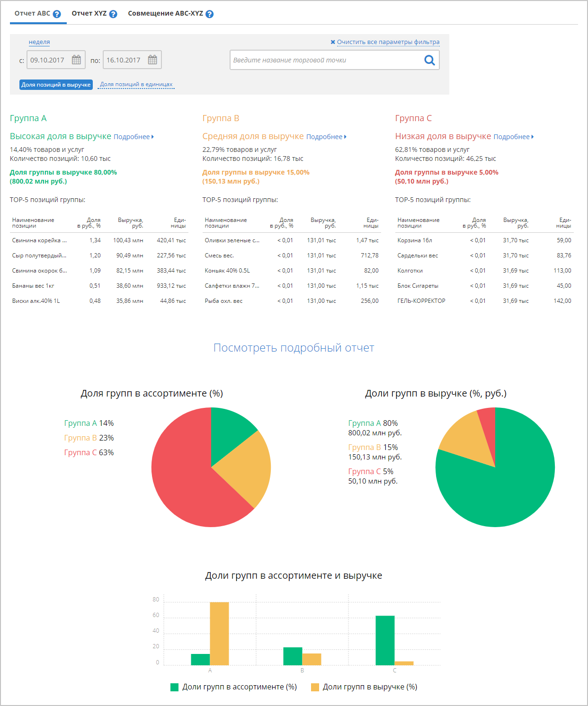Expand Подробнее for Группа A
This screenshot has height=706, width=588.
pyautogui.click(x=134, y=137)
